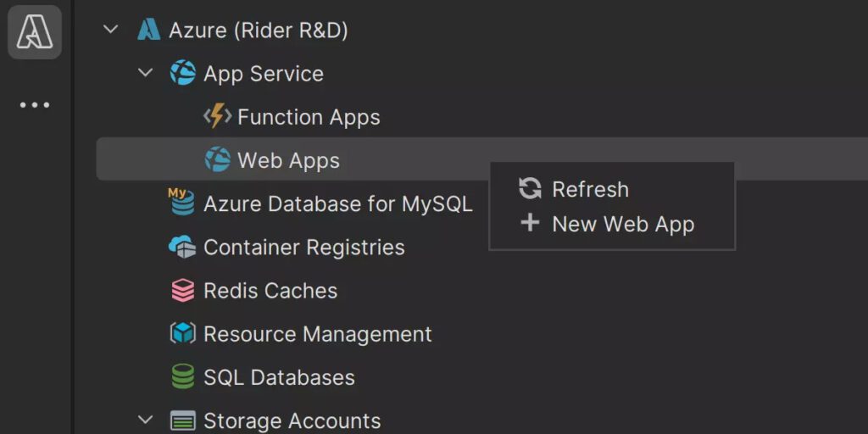
Task: Click the Redis Caches stack icon
Action: point(183,291)
